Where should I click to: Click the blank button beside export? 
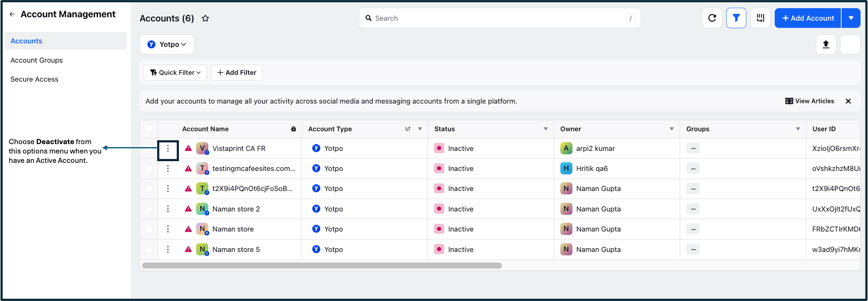tap(851, 44)
